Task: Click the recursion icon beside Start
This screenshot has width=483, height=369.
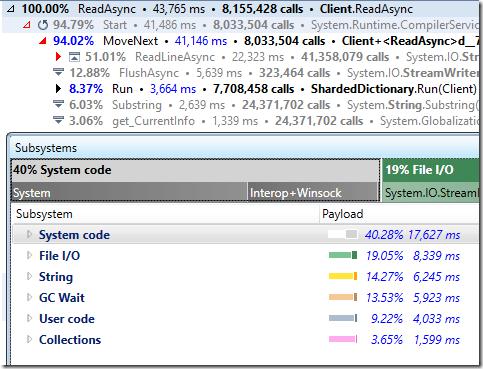Action: point(43,25)
